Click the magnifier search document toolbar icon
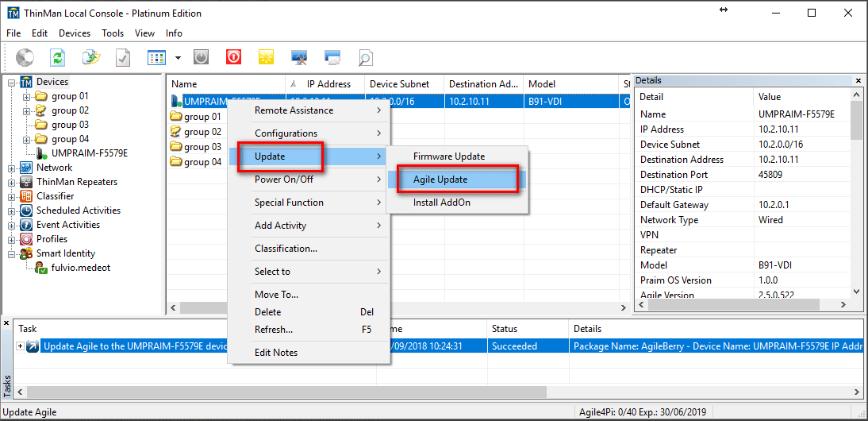This screenshot has width=868, height=421. (x=365, y=58)
